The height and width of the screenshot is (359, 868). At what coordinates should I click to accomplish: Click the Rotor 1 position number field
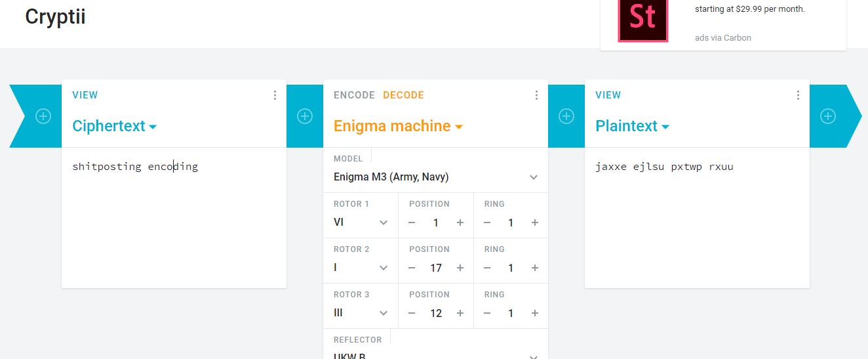click(x=436, y=222)
